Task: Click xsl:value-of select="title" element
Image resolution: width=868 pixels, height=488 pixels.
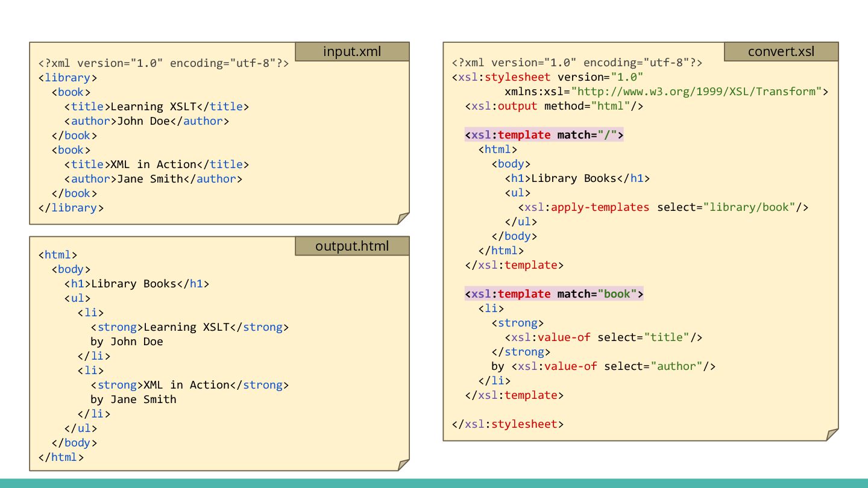Action: coord(603,337)
